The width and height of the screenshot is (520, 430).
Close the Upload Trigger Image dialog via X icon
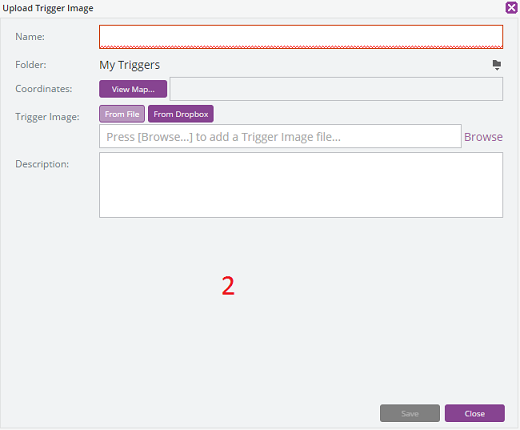coord(511,7)
